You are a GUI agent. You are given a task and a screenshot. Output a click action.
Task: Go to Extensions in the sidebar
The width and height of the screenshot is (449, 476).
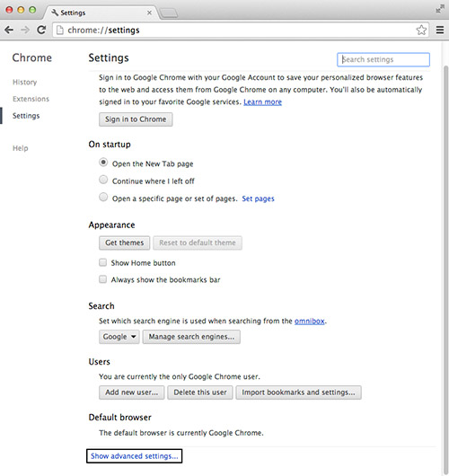tap(31, 99)
